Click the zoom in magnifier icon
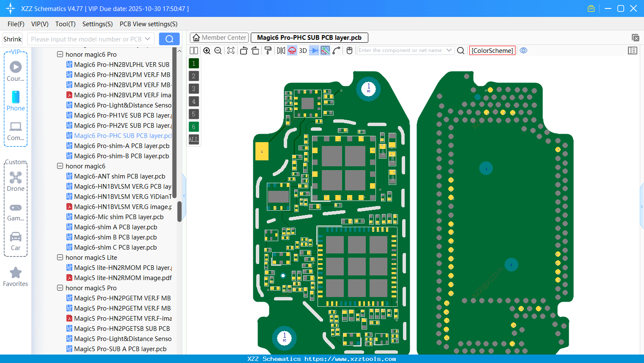Viewport: 644px width, 363px height. coord(207,50)
